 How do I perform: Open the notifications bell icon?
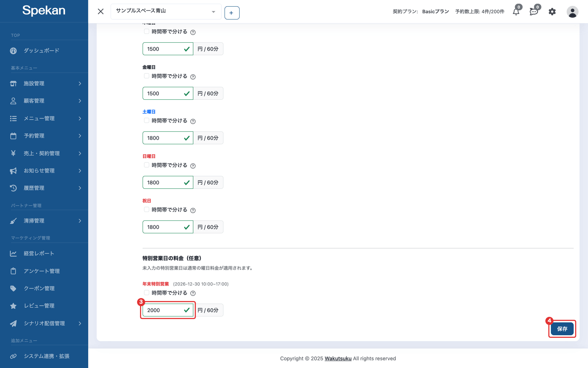click(516, 12)
